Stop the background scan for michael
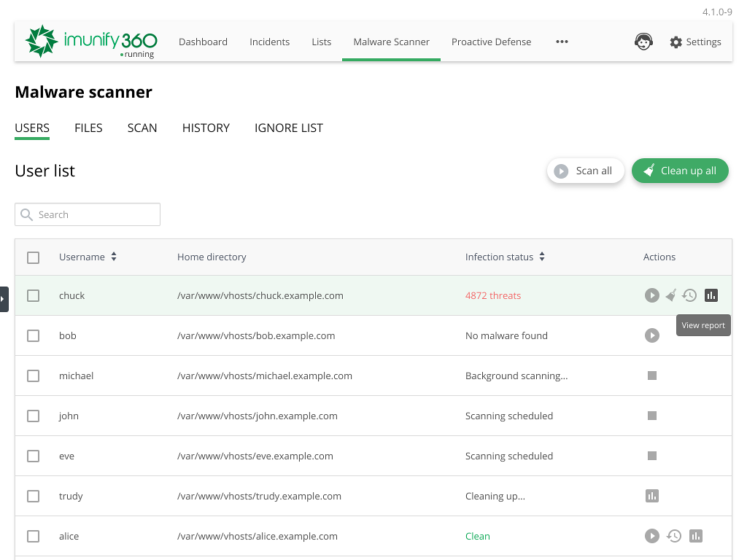This screenshot has height=560, width=747. coord(651,376)
